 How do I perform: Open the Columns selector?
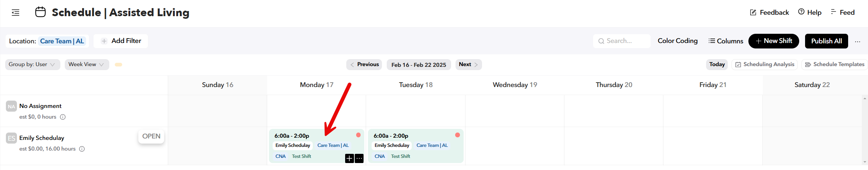[726, 41]
